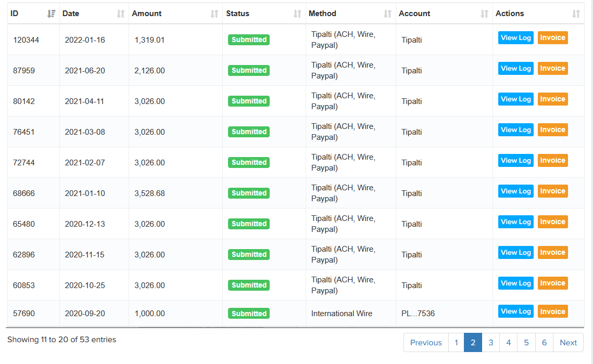
Task: Sort by Date column arrows
Action: coord(121,14)
